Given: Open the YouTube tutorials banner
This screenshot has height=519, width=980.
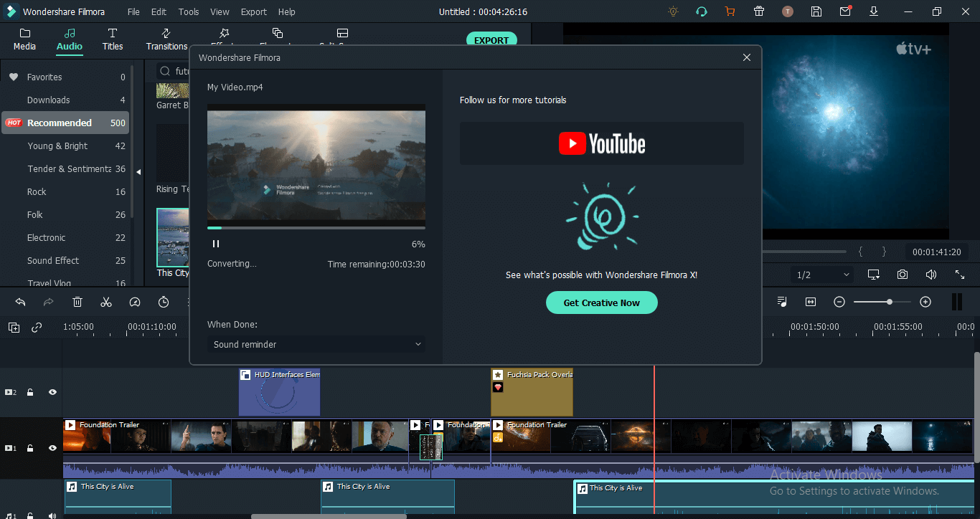Looking at the screenshot, I should pos(601,143).
